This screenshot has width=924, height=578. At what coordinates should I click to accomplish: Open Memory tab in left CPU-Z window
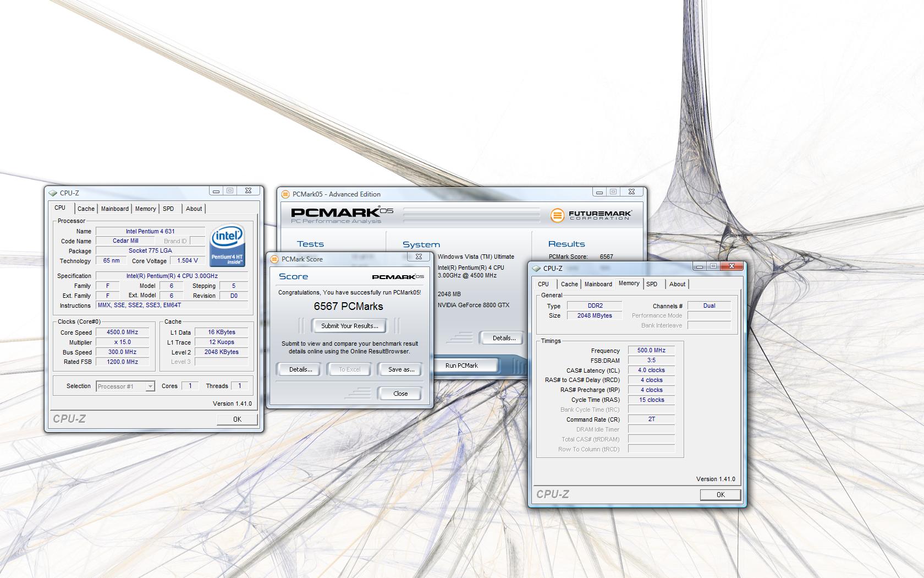[146, 209]
